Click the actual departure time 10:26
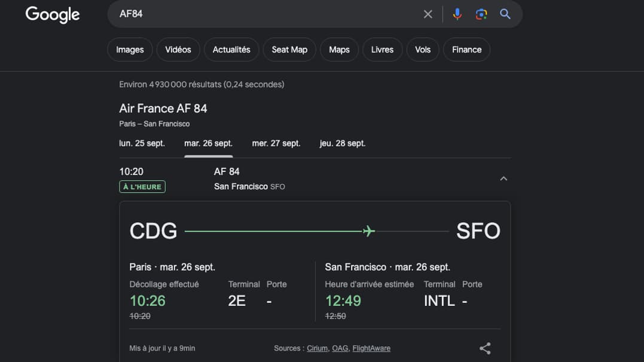Image resolution: width=644 pixels, height=362 pixels. click(x=148, y=301)
